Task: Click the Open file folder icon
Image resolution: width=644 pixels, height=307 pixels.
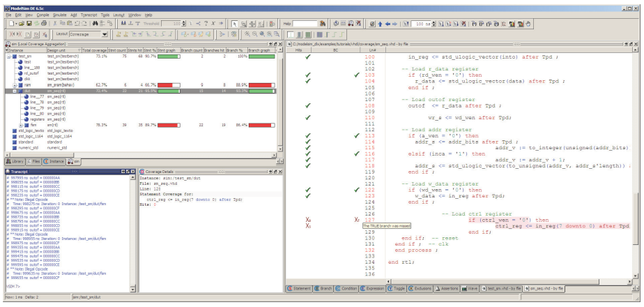Action: pos(22,24)
